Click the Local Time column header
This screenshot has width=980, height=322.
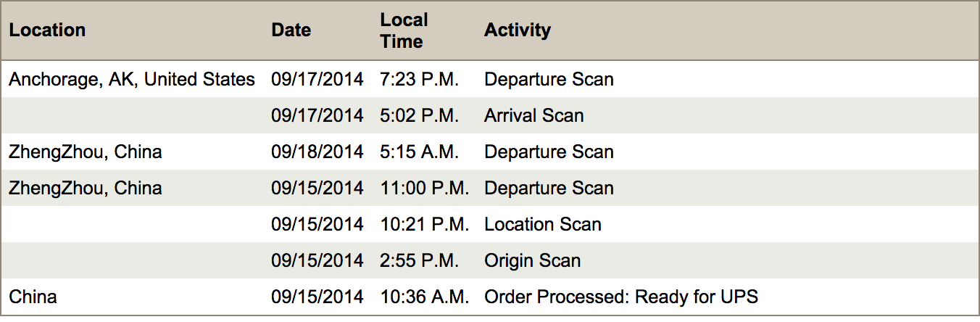click(404, 30)
